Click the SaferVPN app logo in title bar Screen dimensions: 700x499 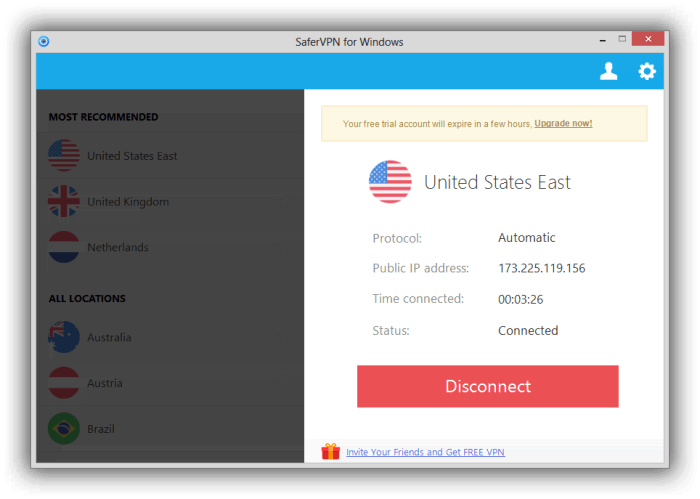pos(44,42)
